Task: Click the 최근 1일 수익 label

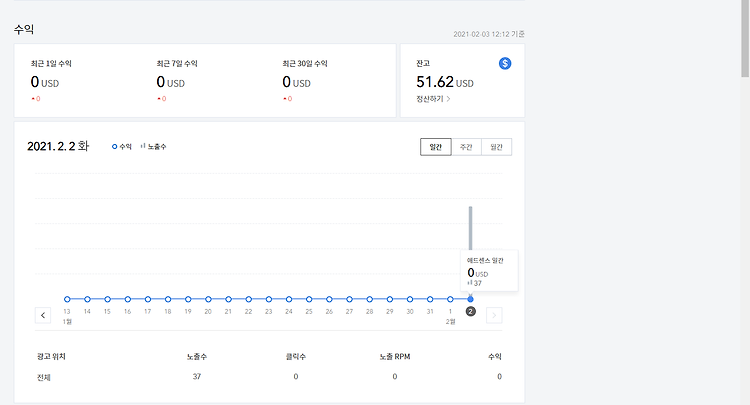Action: 51,64
